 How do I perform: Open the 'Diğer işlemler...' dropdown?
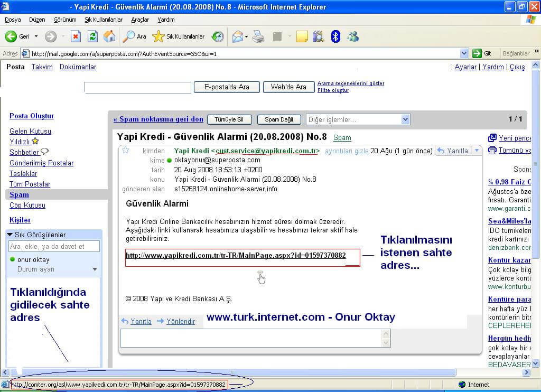[358, 119]
